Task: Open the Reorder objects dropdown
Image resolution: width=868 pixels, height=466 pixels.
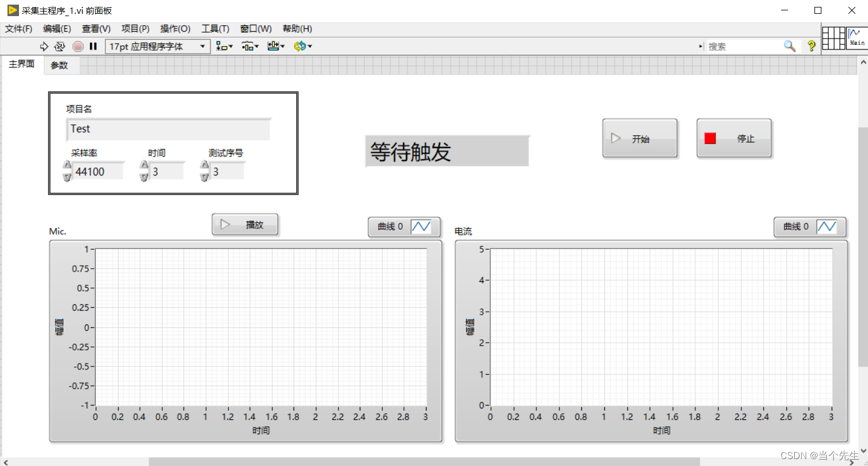Action: tap(302, 47)
